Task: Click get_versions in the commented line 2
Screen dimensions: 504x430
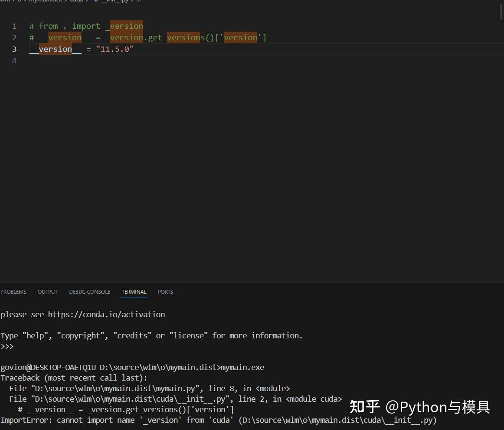Action: [x=177, y=37]
